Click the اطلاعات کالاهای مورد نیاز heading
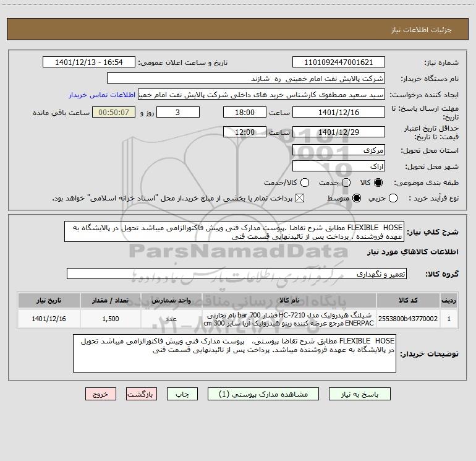The image size is (476, 461). pyautogui.click(x=413, y=252)
